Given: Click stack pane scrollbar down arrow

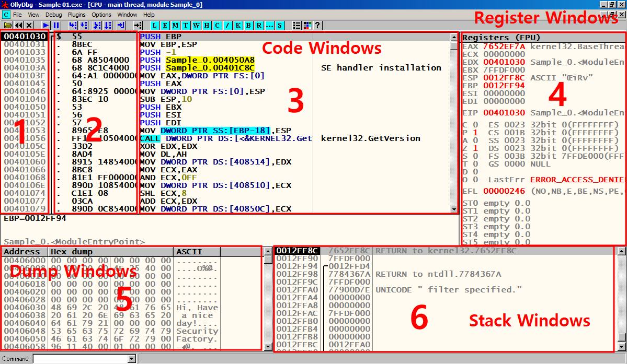Looking at the screenshot, I should (621, 347).
